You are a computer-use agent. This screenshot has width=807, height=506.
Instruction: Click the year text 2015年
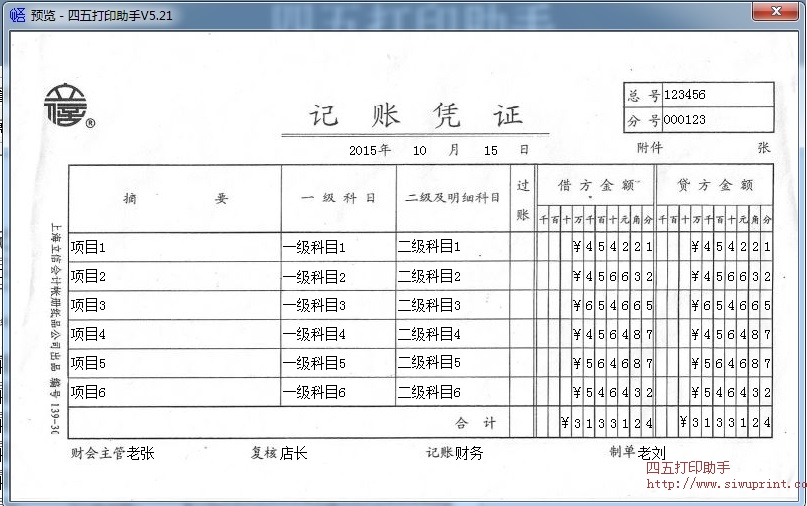pyautogui.click(x=370, y=150)
